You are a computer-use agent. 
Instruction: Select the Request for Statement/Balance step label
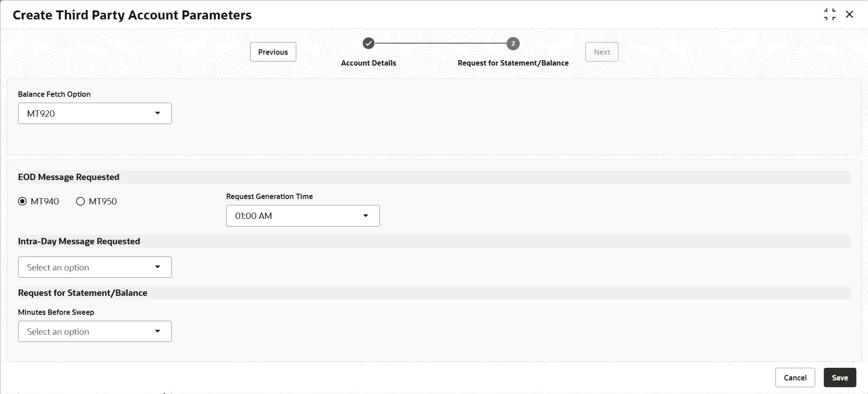pyautogui.click(x=513, y=63)
